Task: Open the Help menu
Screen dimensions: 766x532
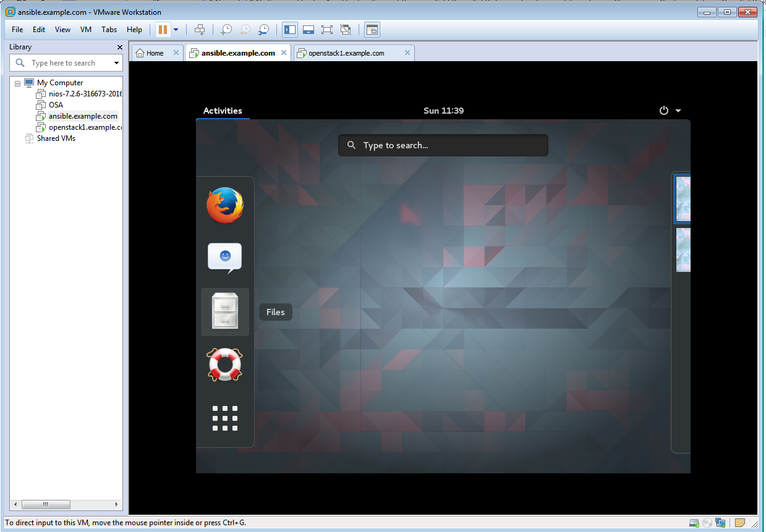Action: click(x=134, y=29)
